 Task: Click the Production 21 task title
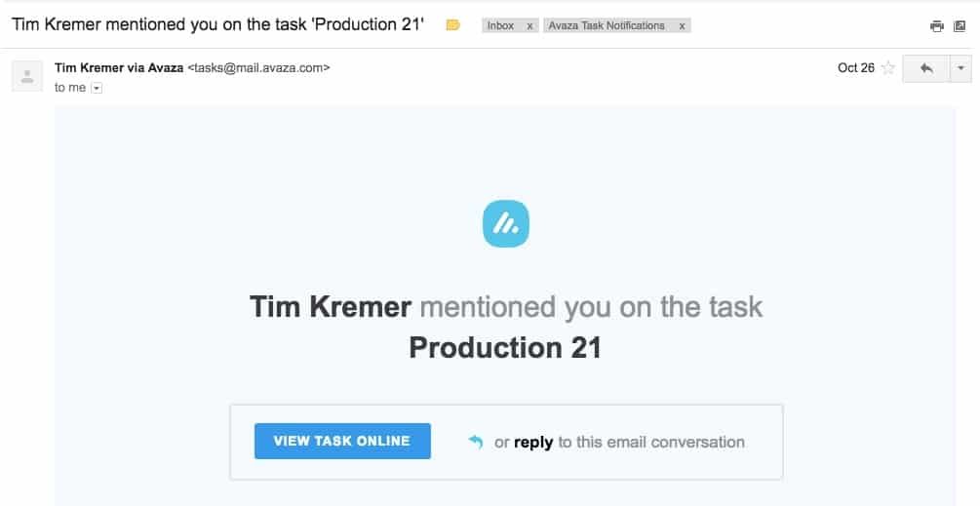tap(505, 347)
